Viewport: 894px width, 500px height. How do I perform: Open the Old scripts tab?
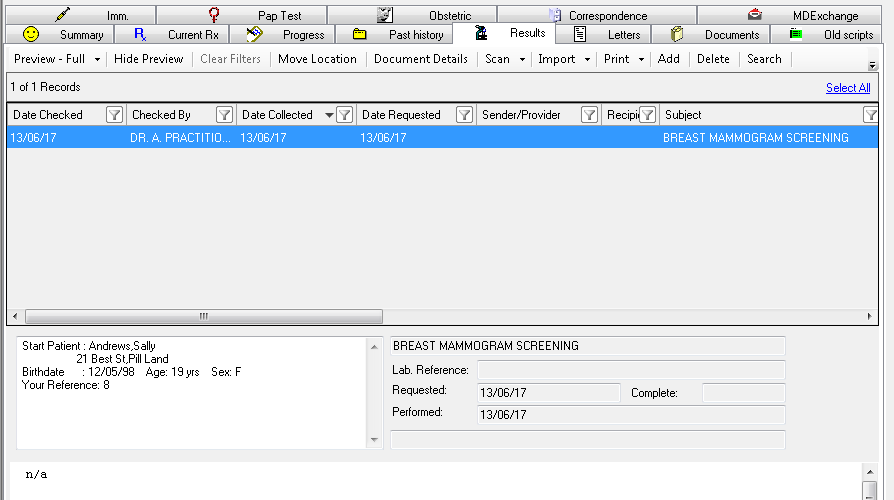click(x=827, y=34)
